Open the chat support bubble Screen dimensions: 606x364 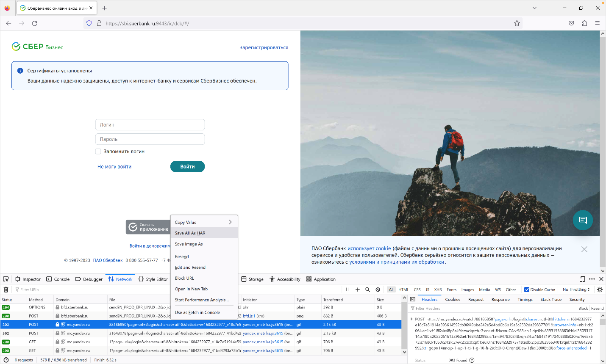(583, 220)
